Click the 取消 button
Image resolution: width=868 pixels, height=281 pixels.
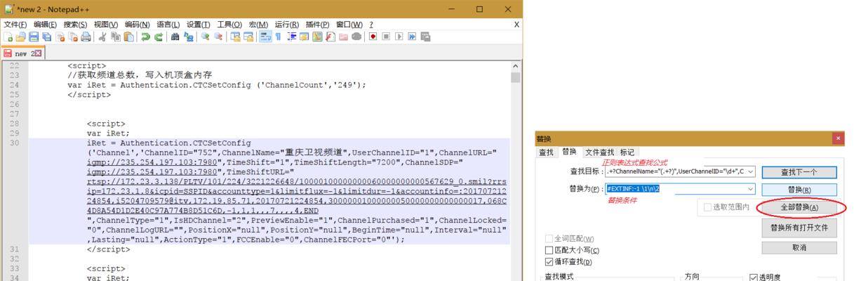coord(799,247)
